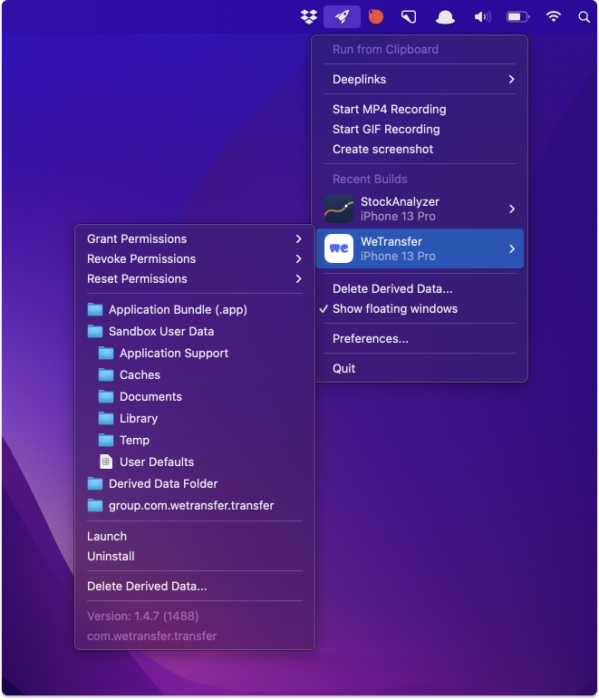
Task: Click iPhone 13 Pro label under StockAnalyzer
Action: [x=398, y=217]
